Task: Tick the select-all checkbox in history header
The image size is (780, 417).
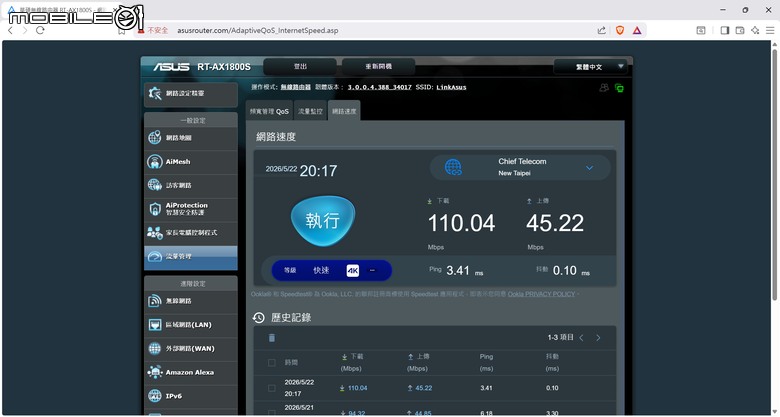Action: [272, 363]
